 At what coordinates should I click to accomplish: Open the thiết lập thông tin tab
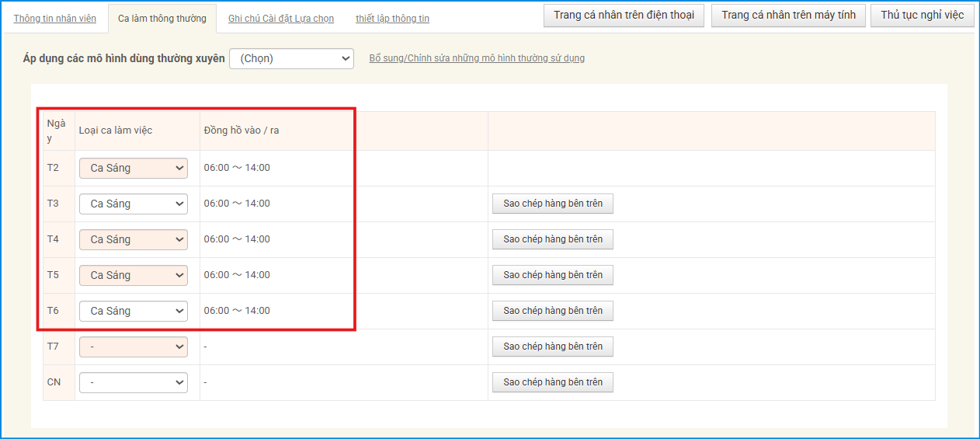(x=392, y=19)
